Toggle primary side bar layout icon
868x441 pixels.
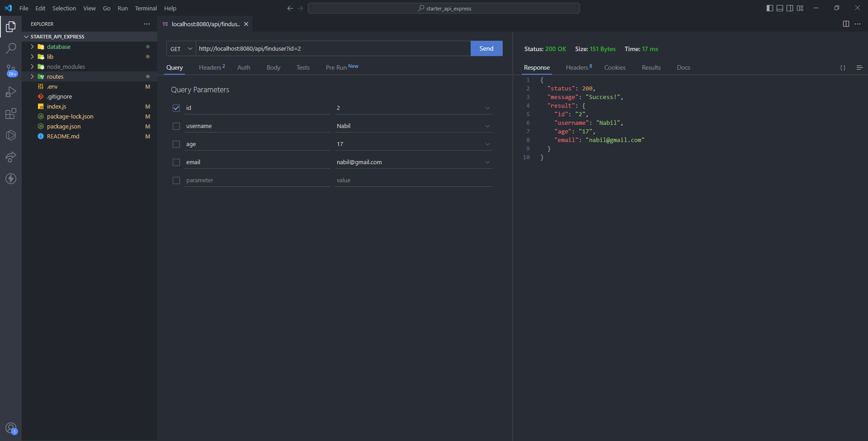[770, 8]
